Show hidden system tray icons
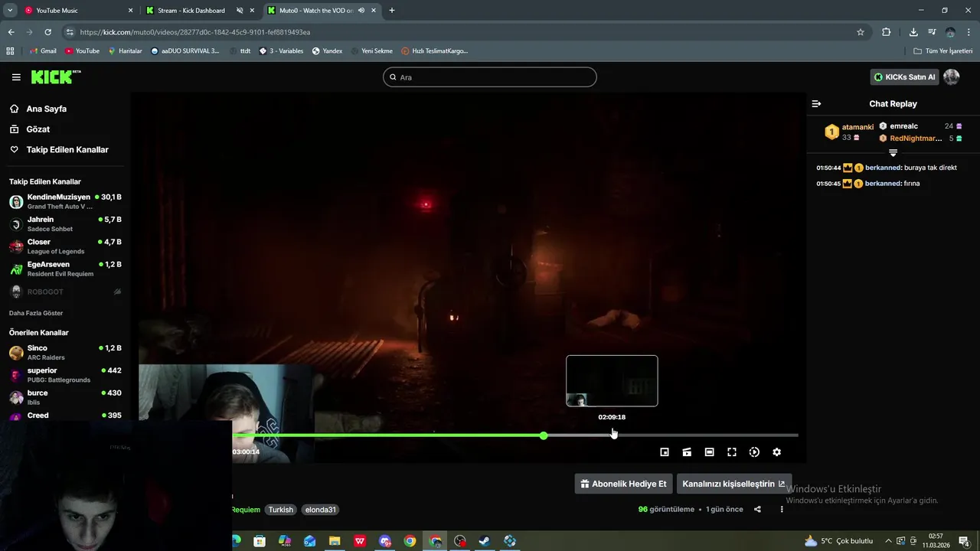Screen dimensions: 980x551 (x=889, y=541)
